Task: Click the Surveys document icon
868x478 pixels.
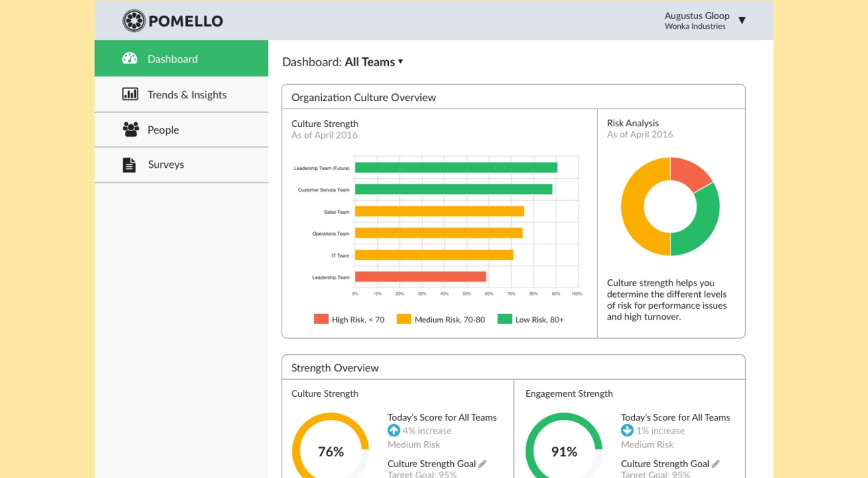Action: click(x=129, y=165)
